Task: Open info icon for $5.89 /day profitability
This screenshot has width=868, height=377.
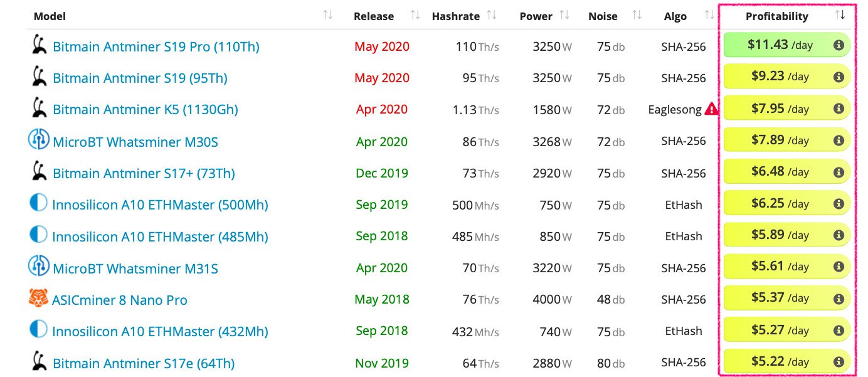Action: 838,235
